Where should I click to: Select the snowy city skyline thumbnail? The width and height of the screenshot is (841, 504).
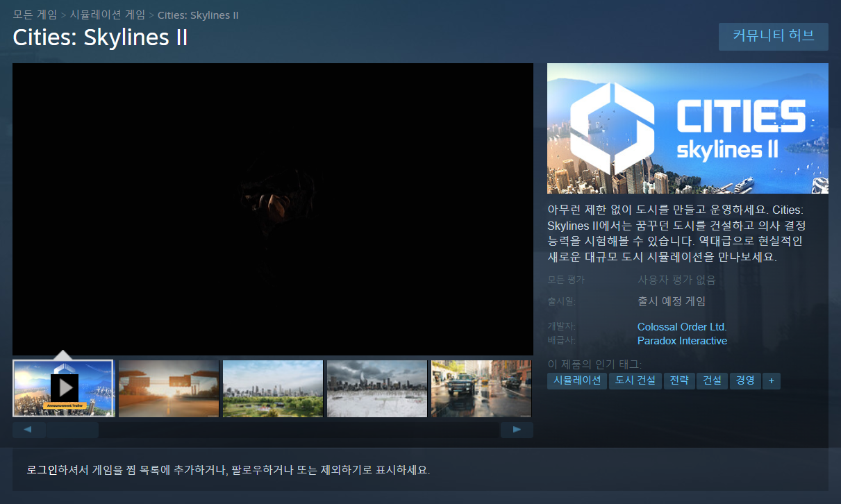point(377,388)
